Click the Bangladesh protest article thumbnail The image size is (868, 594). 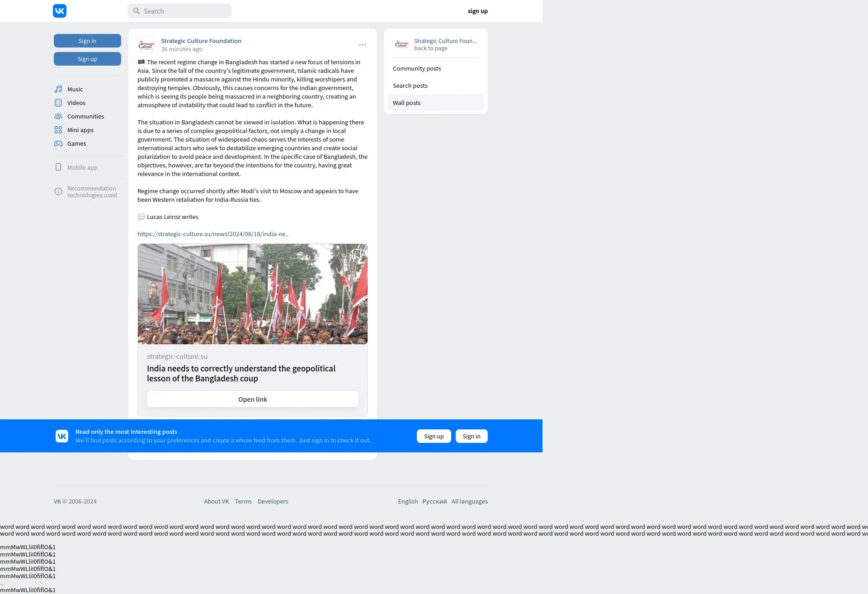[x=252, y=294]
